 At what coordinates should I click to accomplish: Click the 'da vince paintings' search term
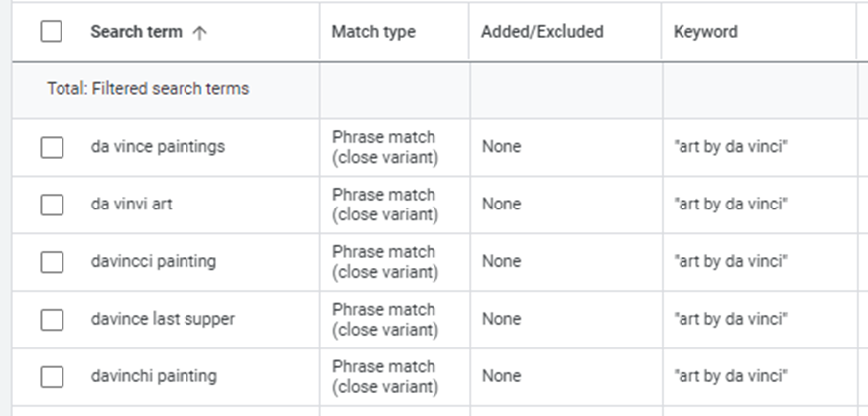pos(158,147)
